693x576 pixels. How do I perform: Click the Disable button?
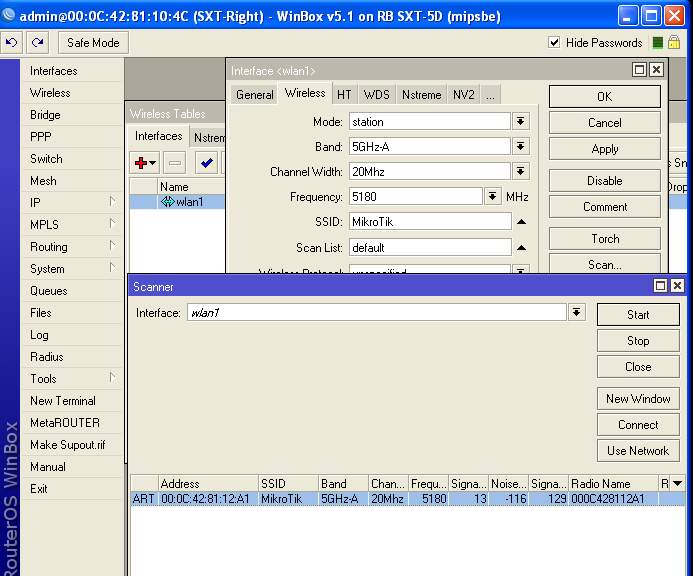(x=605, y=180)
